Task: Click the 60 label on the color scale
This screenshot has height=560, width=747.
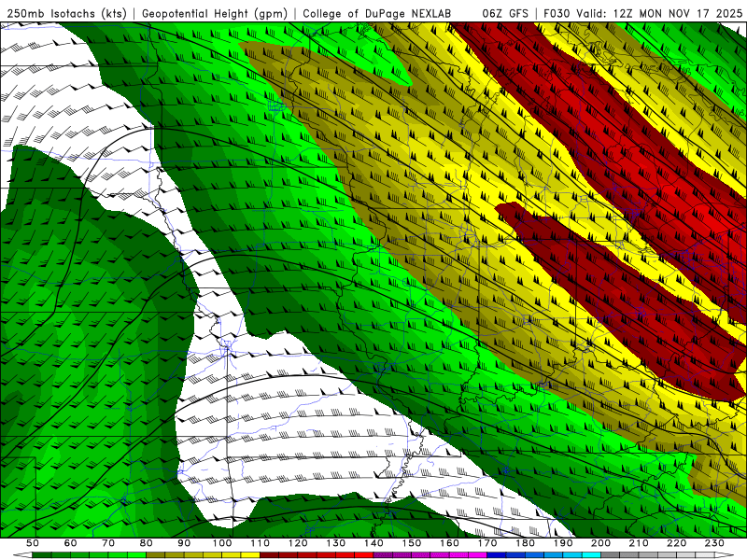Action: coord(70,543)
